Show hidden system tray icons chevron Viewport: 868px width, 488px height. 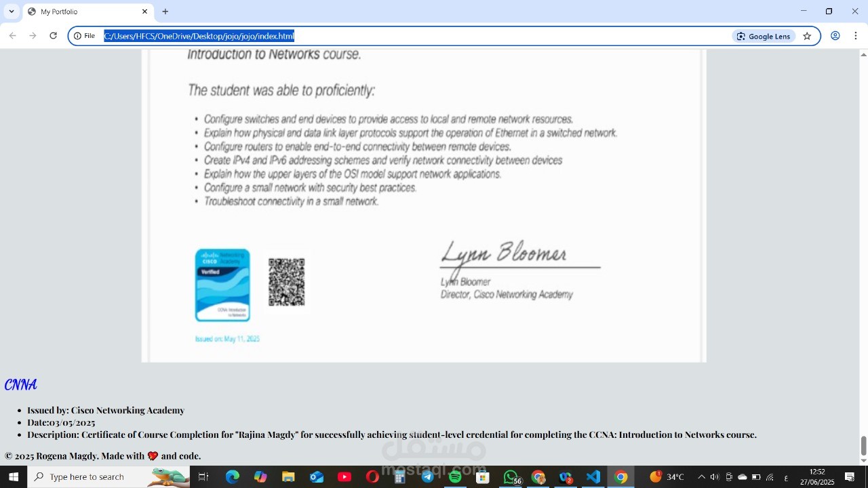tap(701, 477)
